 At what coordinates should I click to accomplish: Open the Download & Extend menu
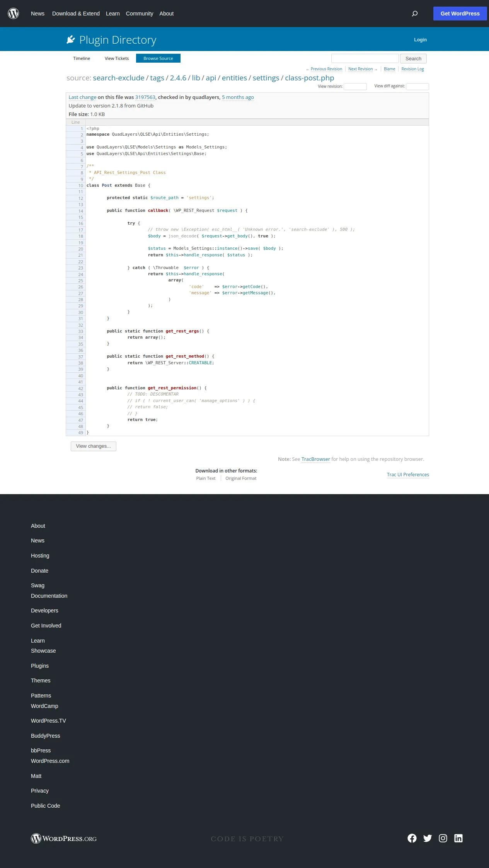pyautogui.click(x=76, y=14)
